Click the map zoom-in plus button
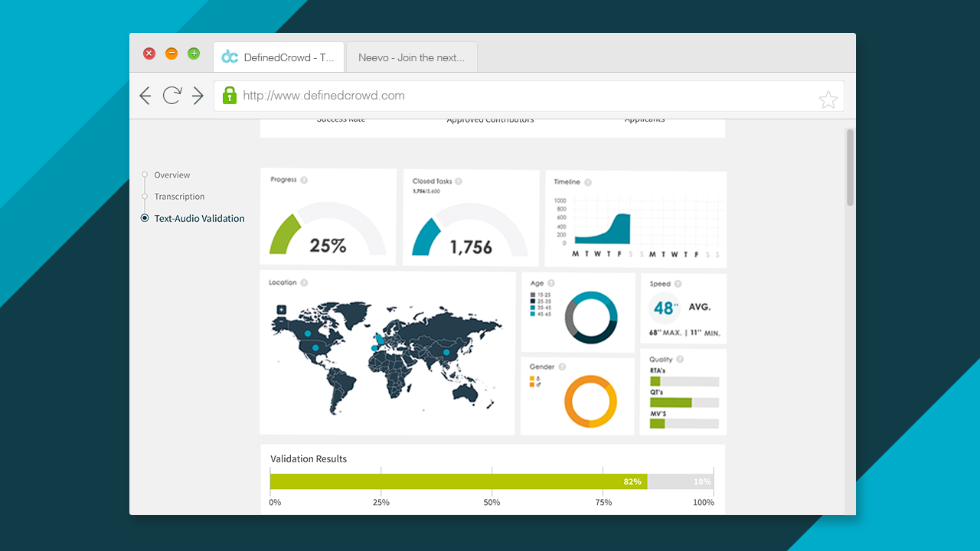The width and height of the screenshot is (980, 551). coord(282,310)
